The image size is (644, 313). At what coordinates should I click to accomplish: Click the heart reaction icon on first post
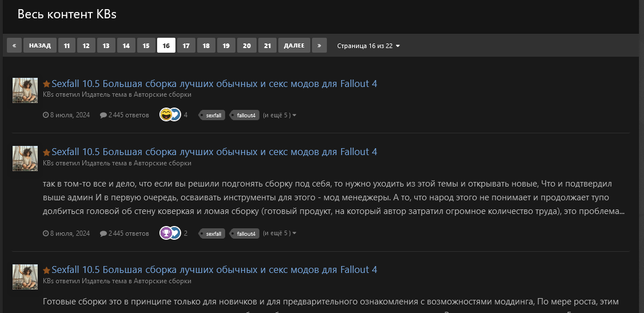coord(175,114)
